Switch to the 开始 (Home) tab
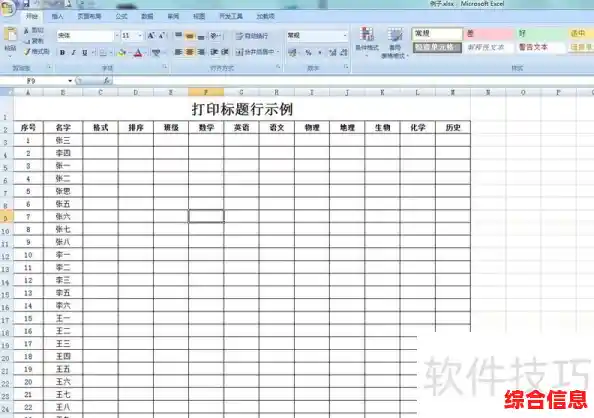Image resolution: width=594 pixels, height=418 pixels. (32, 16)
